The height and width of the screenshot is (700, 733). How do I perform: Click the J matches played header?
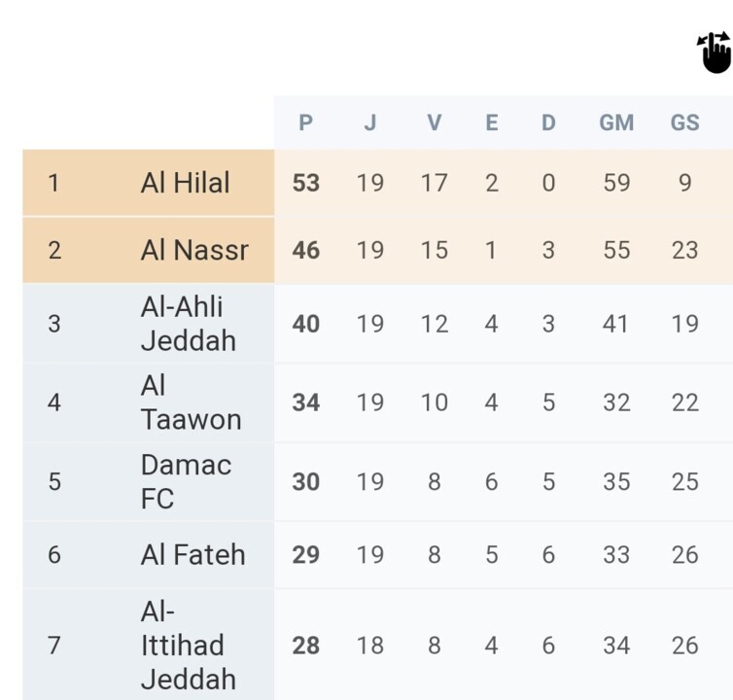370,122
